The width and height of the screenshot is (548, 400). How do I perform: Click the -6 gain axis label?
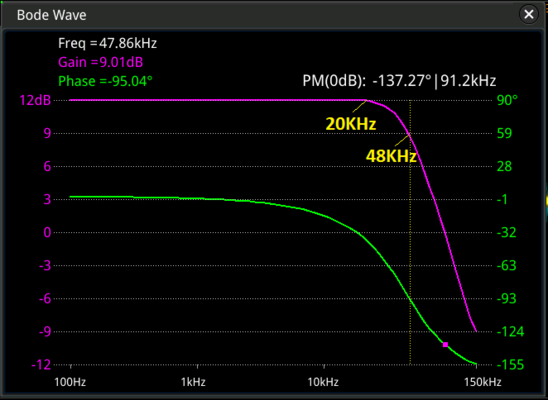pos(45,299)
